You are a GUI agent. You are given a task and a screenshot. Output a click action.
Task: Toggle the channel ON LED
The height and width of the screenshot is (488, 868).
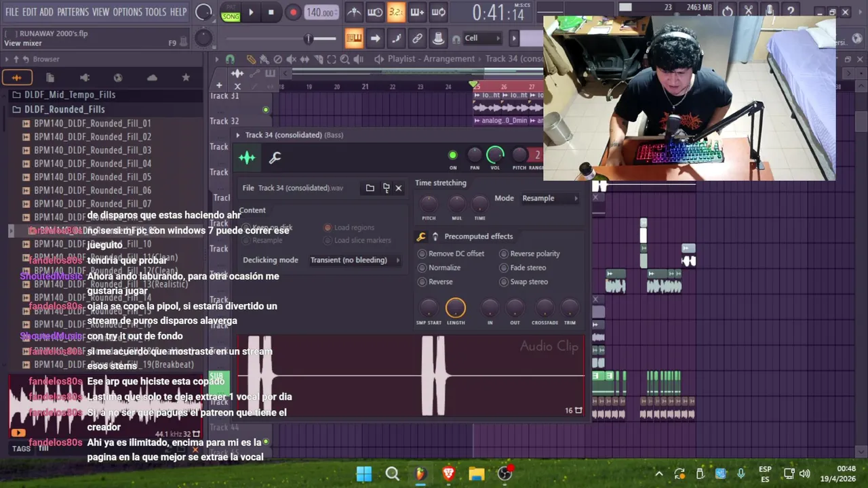[453, 155]
